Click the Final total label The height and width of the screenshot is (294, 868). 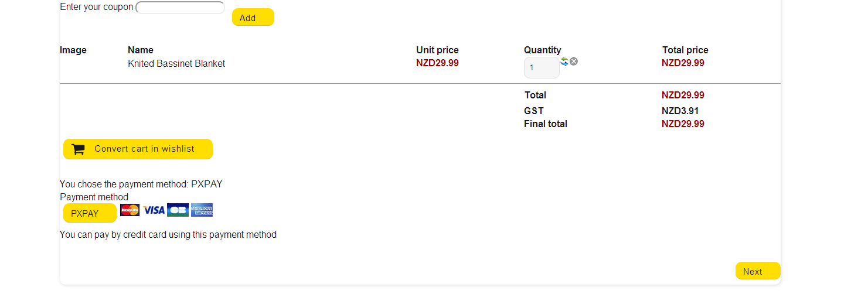pos(545,124)
